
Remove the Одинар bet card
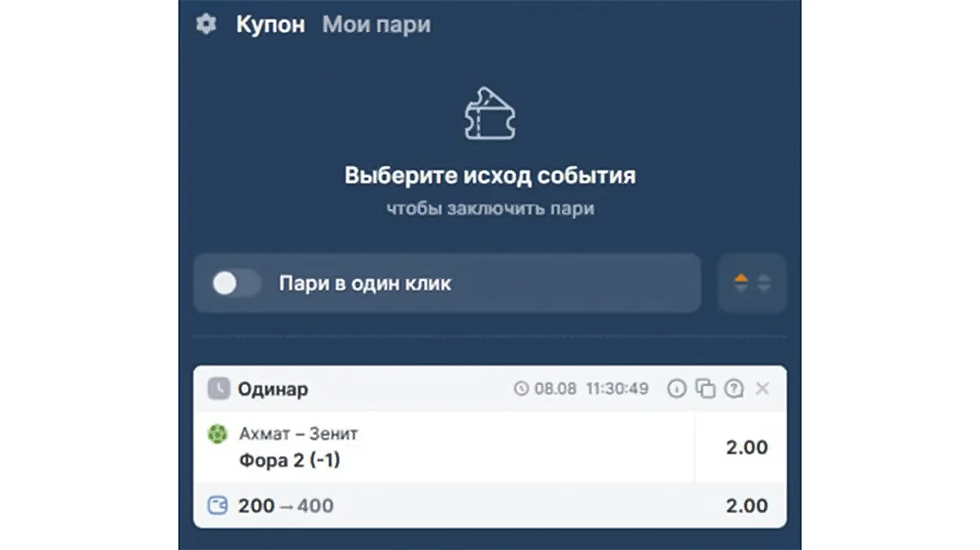coord(763,388)
